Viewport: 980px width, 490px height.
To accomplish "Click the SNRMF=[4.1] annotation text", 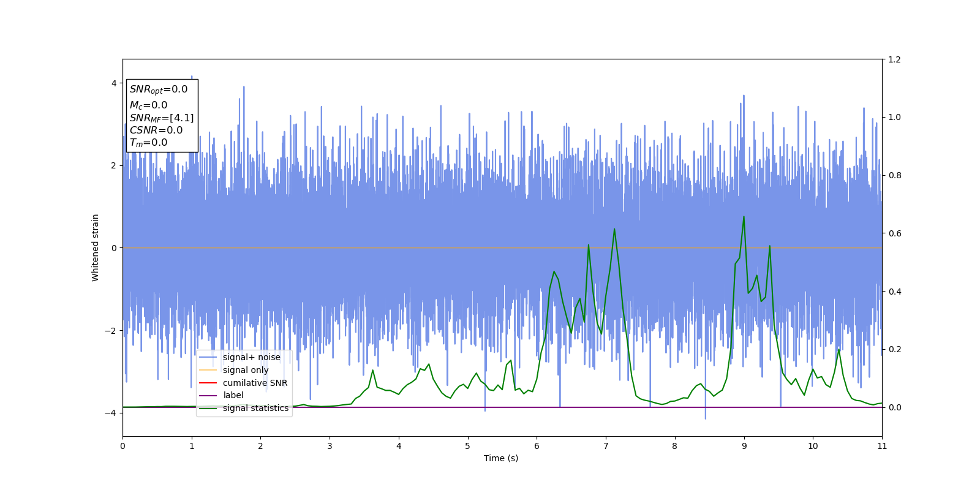I will pos(162,118).
